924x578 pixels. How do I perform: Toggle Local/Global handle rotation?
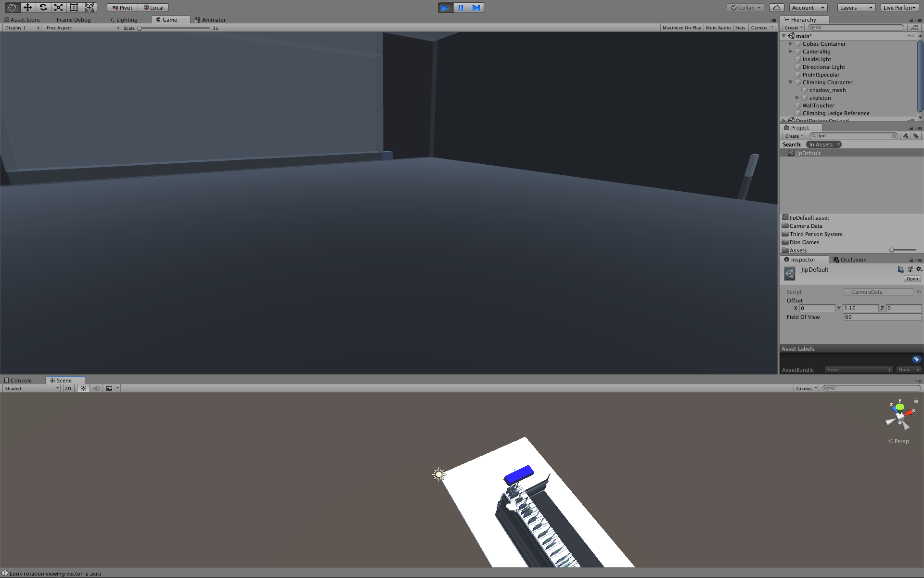pyautogui.click(x=154, y=8)
